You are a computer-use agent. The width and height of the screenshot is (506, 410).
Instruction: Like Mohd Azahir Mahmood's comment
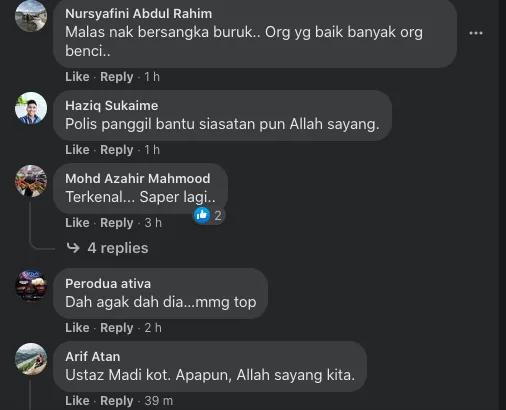point(77,223)
